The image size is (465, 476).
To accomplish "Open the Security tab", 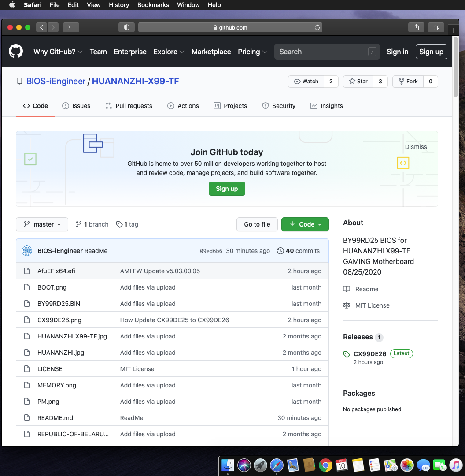I will tap(279, 106).
